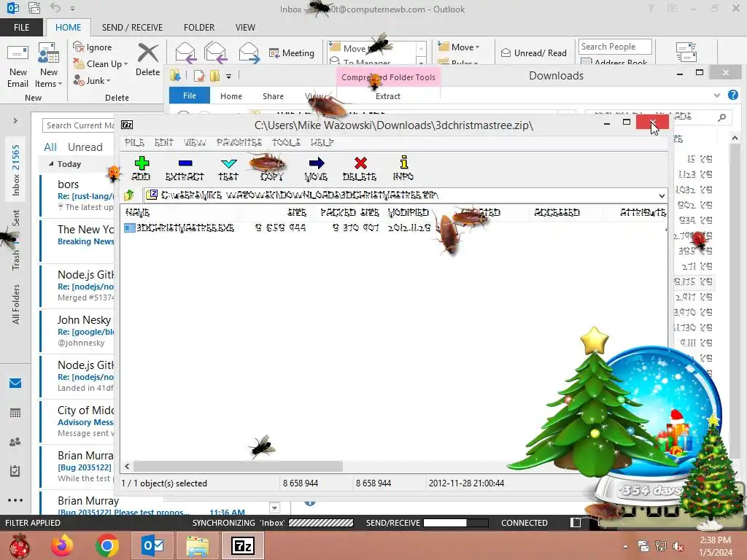Switch to Outlook SEND / RECEIVE tab
The height and width of the screenshot is (560, 747).
pos(132,27)
